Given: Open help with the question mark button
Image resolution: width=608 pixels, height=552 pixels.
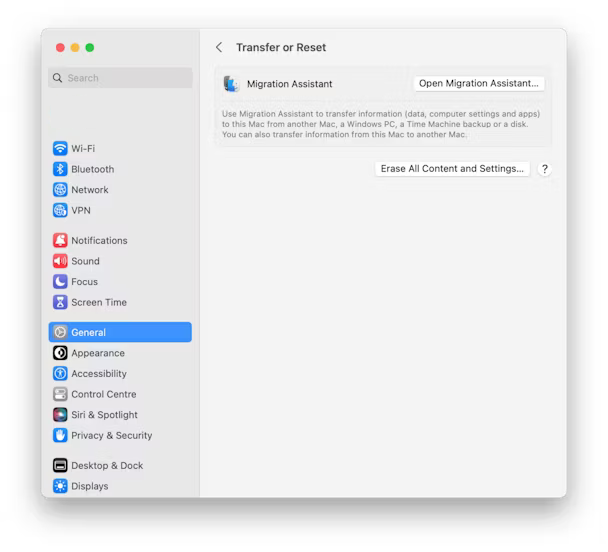Looking at the screenshot, I should point(545,170).
